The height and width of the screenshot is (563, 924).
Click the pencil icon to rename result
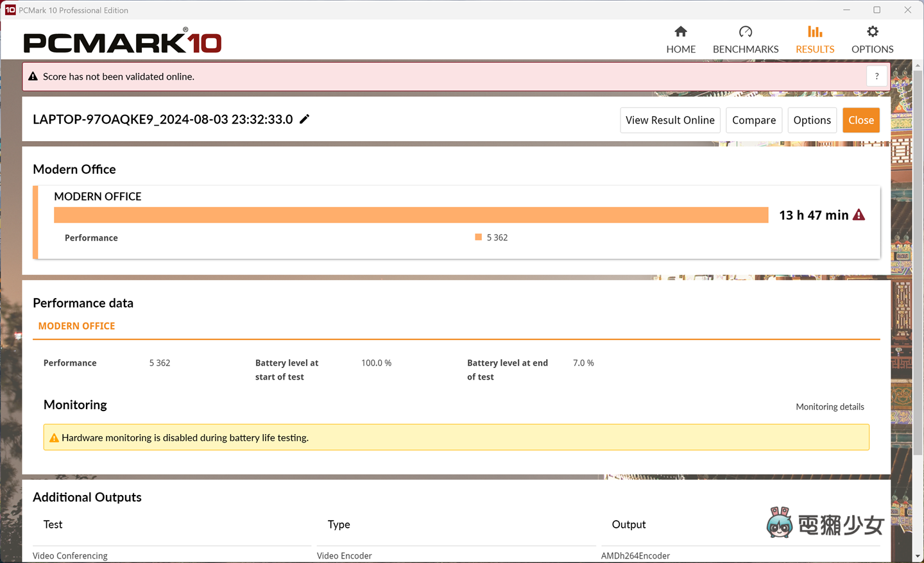305,119
